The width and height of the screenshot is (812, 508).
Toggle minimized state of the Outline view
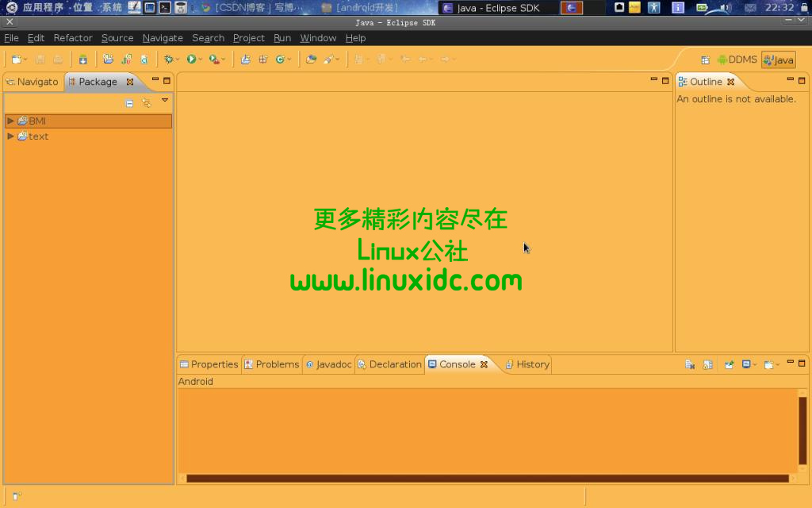coord(788,80)
